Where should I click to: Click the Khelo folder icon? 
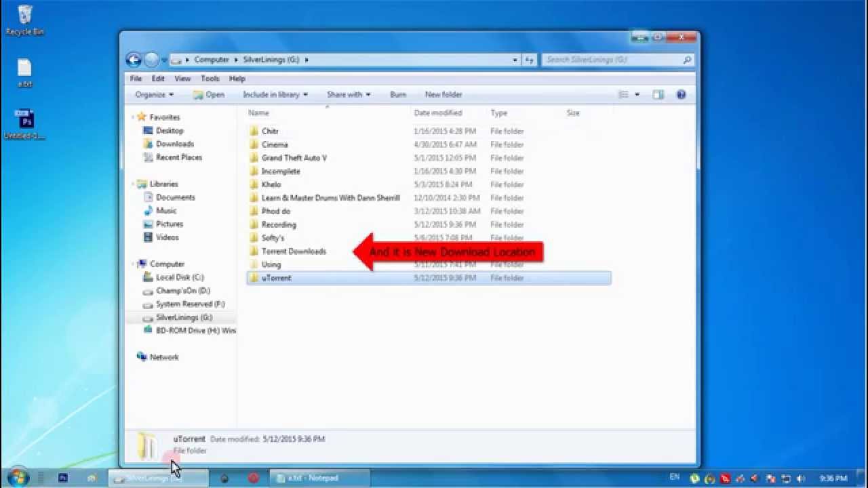[x=254, y=184]
